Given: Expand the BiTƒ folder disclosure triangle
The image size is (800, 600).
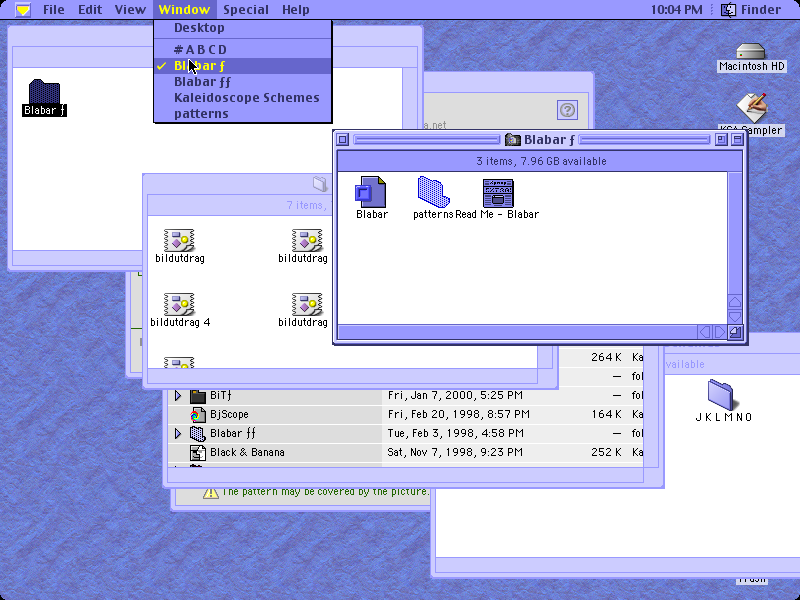Looking at the screenshot, I should click(178, 395).
